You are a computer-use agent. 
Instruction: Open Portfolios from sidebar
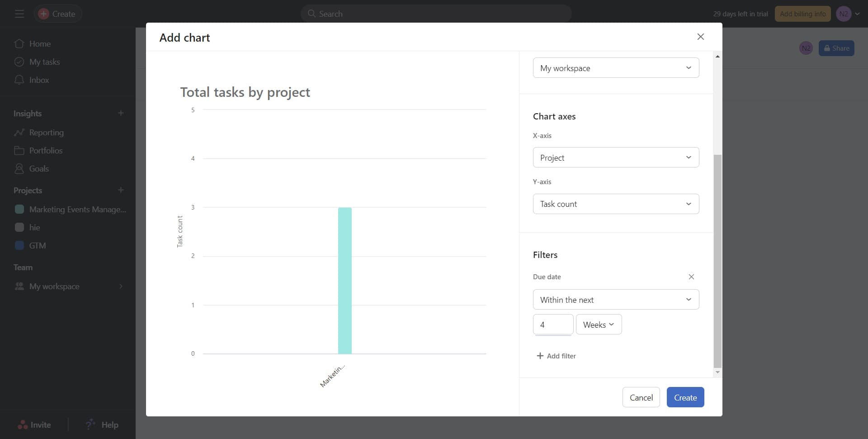46,151
